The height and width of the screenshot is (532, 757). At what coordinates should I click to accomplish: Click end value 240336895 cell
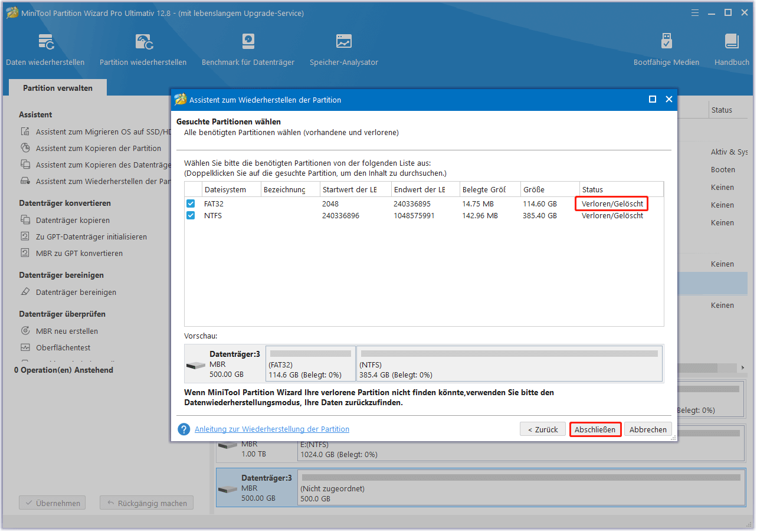pos(412,203)
